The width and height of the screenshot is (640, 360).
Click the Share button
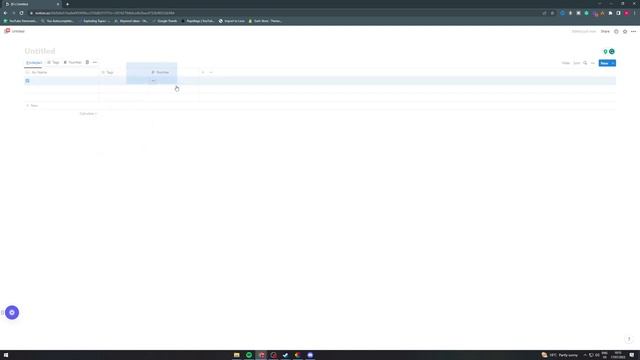605,31
